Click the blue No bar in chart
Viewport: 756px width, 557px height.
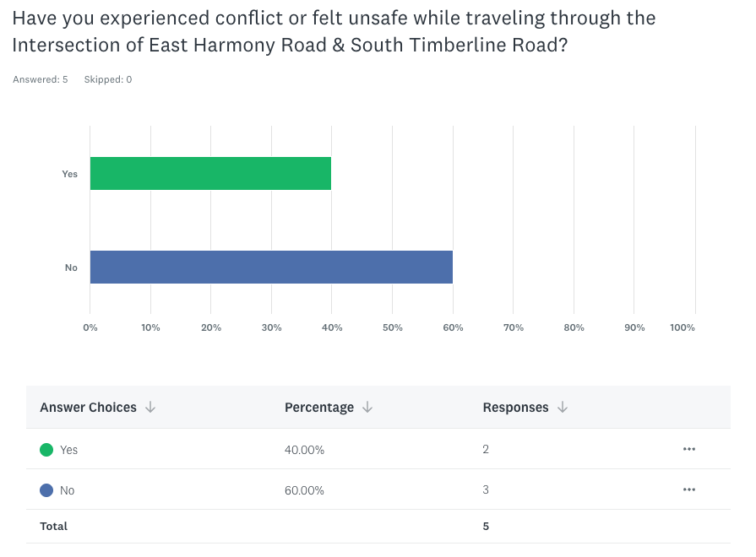271,267
